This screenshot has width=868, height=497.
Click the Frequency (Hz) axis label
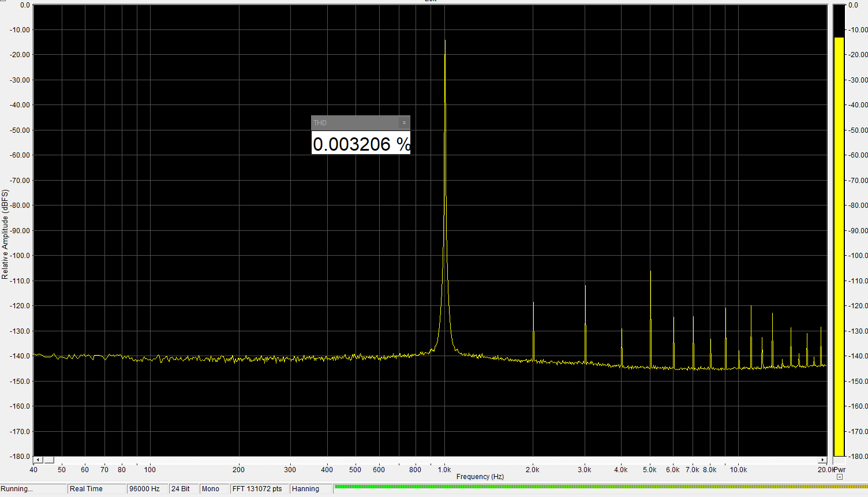pyautogui.click(x=480, y=477)
